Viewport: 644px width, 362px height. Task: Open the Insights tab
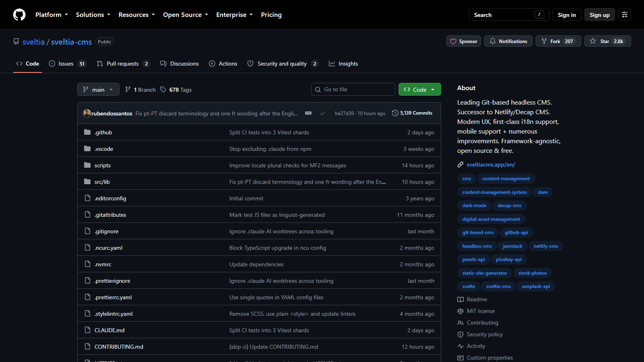pyautogui.click(x=343, y=64)
